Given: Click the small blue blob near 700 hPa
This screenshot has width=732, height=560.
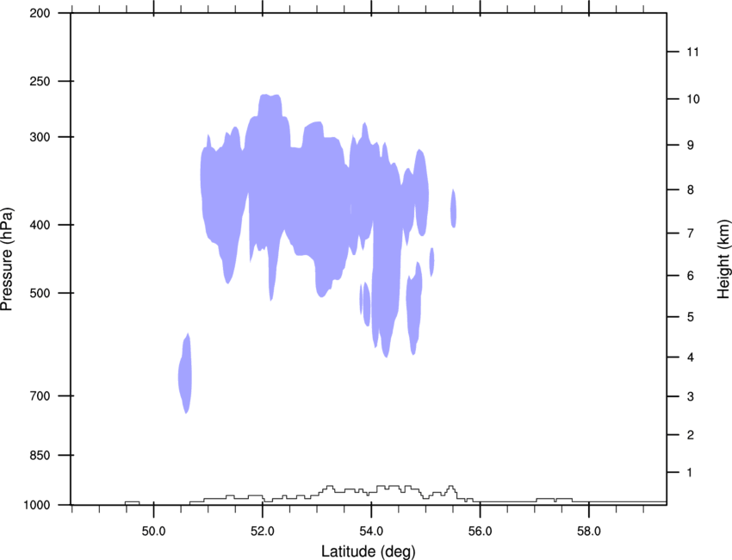Looking at the screenshot, I should click(x=185, y=374).
